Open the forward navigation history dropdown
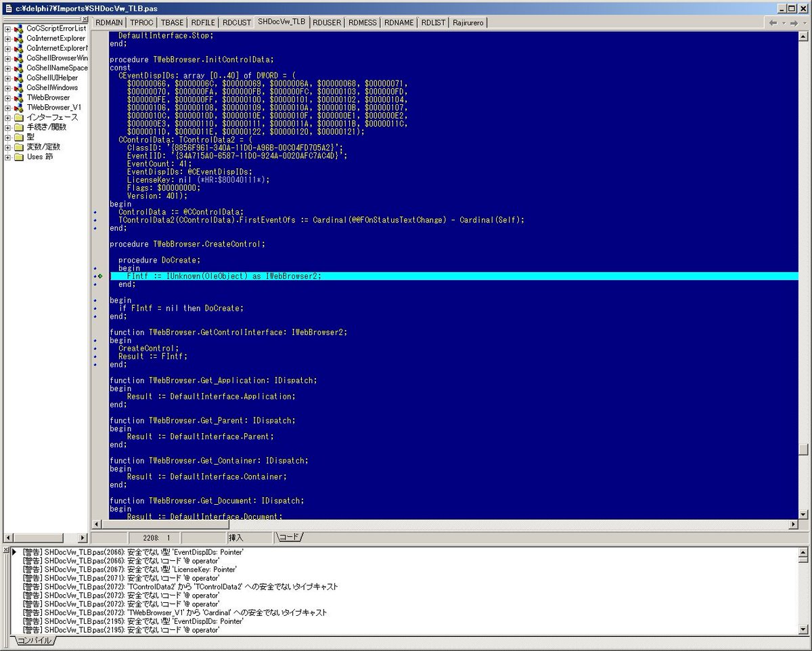The height and width of the screenshot is (651, 812). 805,23
